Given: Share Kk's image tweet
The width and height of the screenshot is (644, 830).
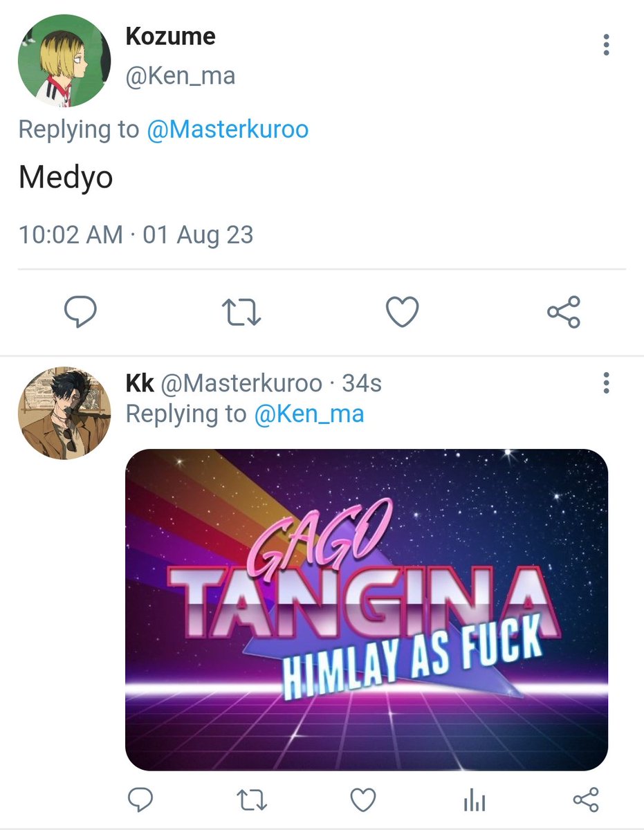Looking at the screenshot, I should coord(586,800).
